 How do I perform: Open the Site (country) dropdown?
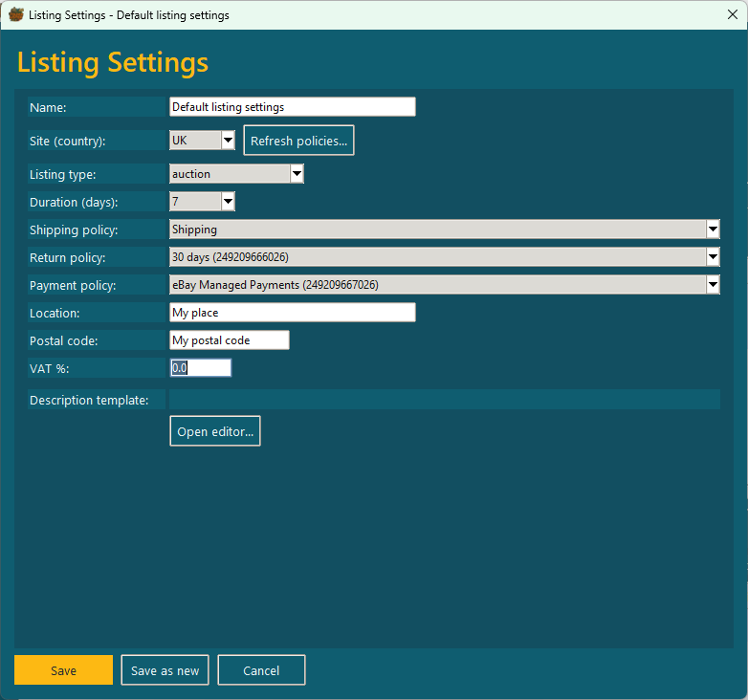(228, 141)
